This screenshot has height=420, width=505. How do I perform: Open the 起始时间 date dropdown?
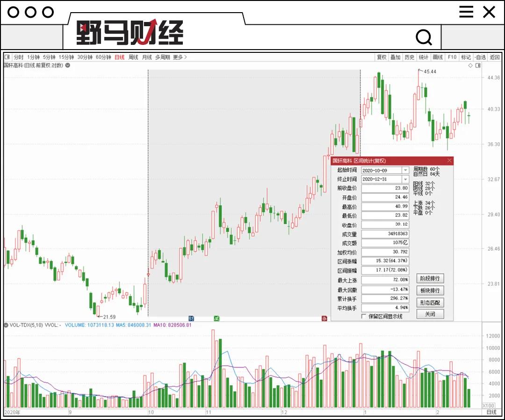pyautogui.click(x=406, y=170)
